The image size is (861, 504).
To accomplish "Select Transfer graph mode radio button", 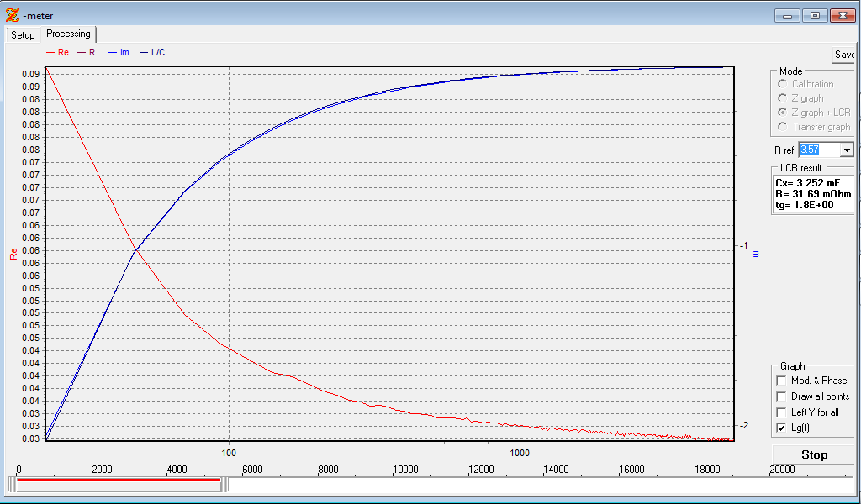I will point(783,127).
